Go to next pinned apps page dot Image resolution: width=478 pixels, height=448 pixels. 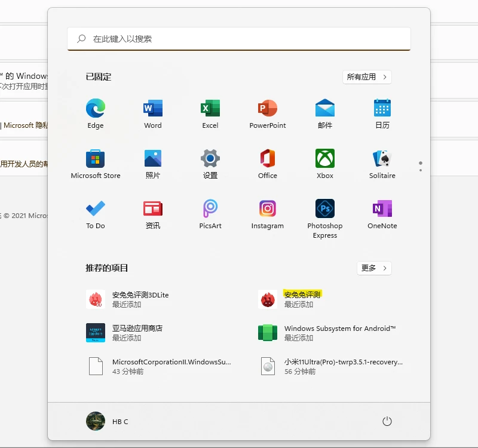pyautogui.click(x=421, y=170)
